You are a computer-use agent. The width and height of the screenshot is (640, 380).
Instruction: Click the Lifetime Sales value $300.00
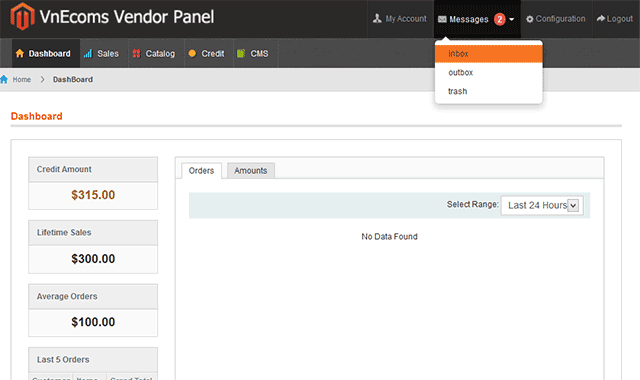(93, 258)
